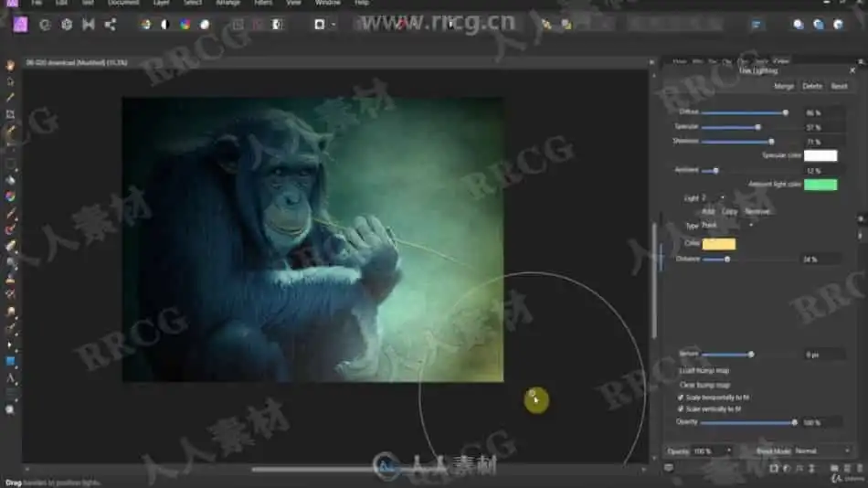Open the Export persona share icon
This screenshot has width=868, height=488.
coord(111,25)
